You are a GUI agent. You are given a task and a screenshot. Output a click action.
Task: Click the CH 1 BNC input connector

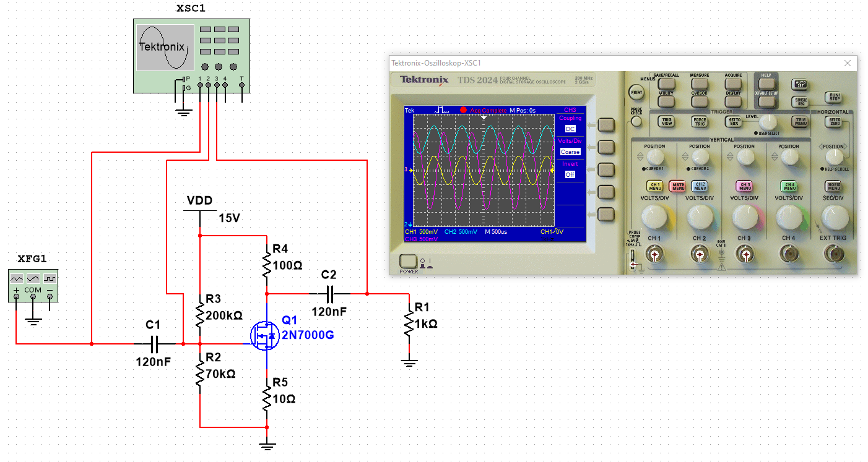pyautogui.click(x=654, y=254)
